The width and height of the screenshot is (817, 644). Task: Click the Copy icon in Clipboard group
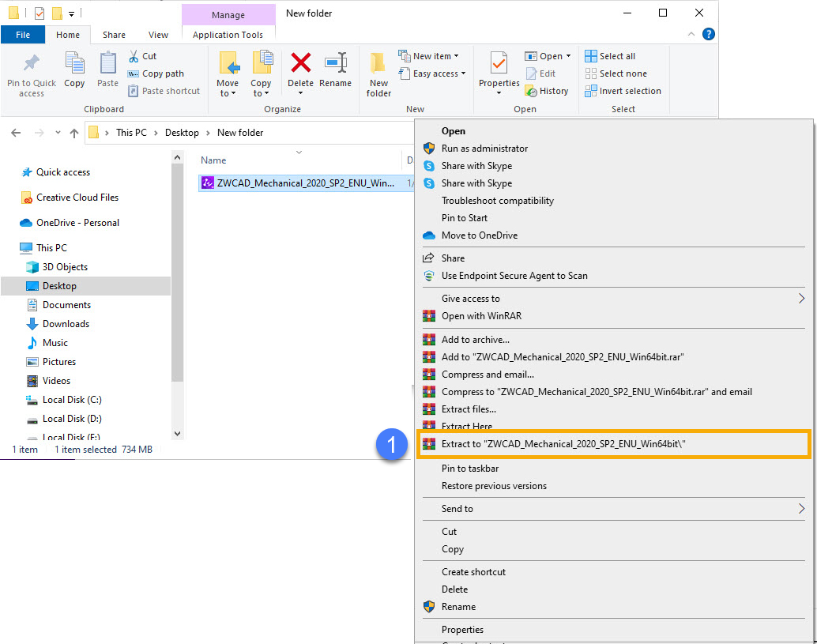point(74,63)
